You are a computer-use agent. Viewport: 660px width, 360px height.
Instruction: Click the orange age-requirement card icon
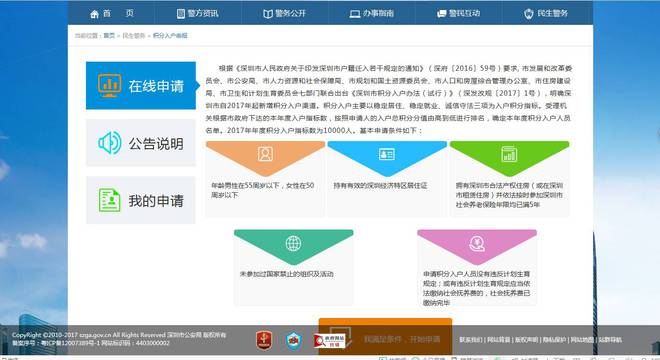pyautogui.click(x=265, y=154)
